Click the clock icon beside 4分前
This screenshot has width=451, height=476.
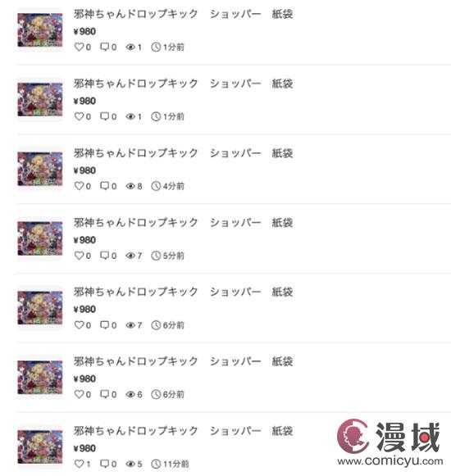coord(156,186)
